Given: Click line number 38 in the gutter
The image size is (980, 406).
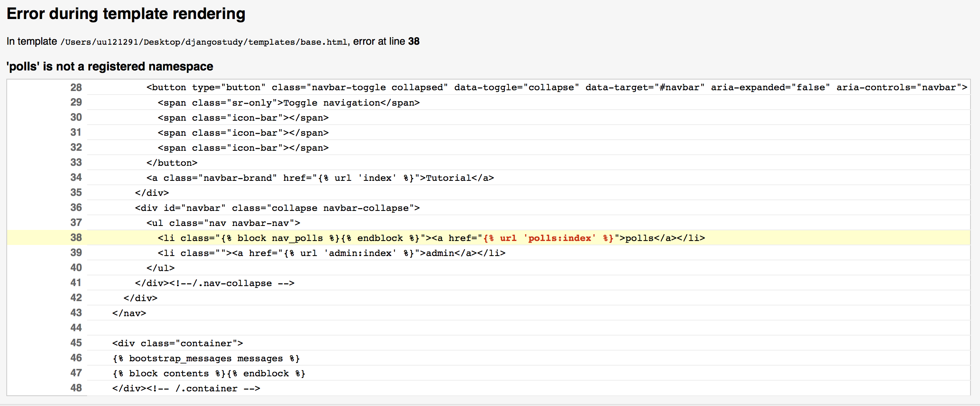Looking at the screenshot, I should click(x=76, y=238).
